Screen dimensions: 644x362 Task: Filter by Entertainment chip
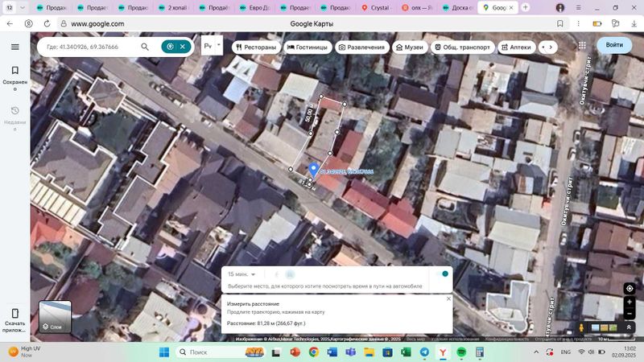coord(361,47)
